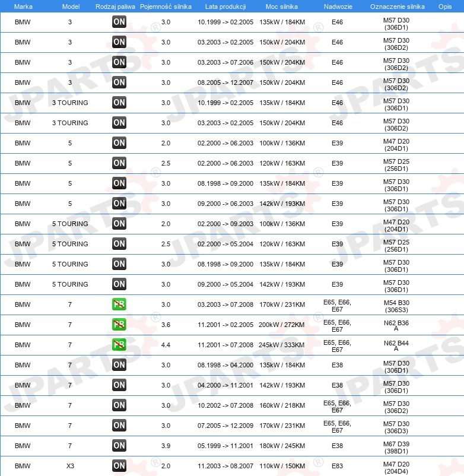Image resolution: width=464 pixels, height=476 pixels.
Task: Select the '3.6' engine capacity cell
Action: click(x=166, y=325)
